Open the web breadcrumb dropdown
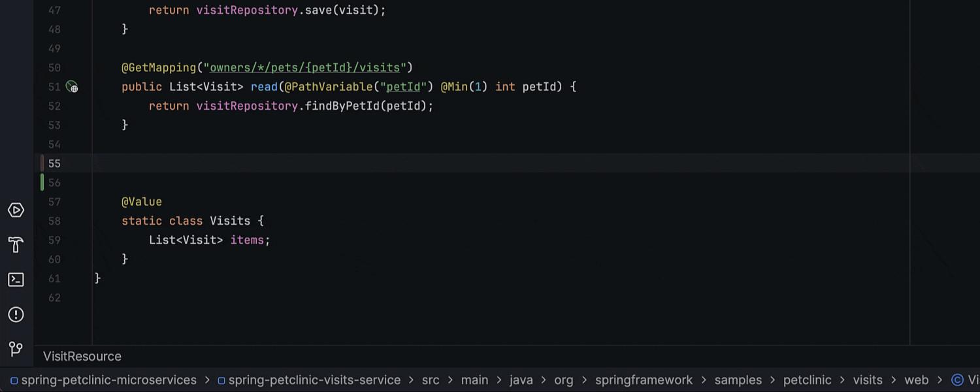 [x=917, y=380]
